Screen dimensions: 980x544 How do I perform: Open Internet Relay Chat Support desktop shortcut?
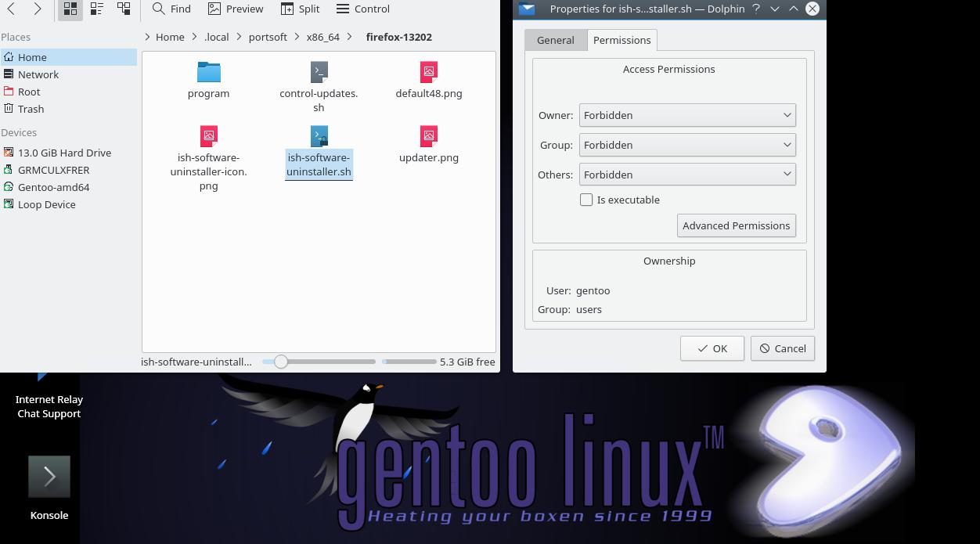click(x=49, y=406)
